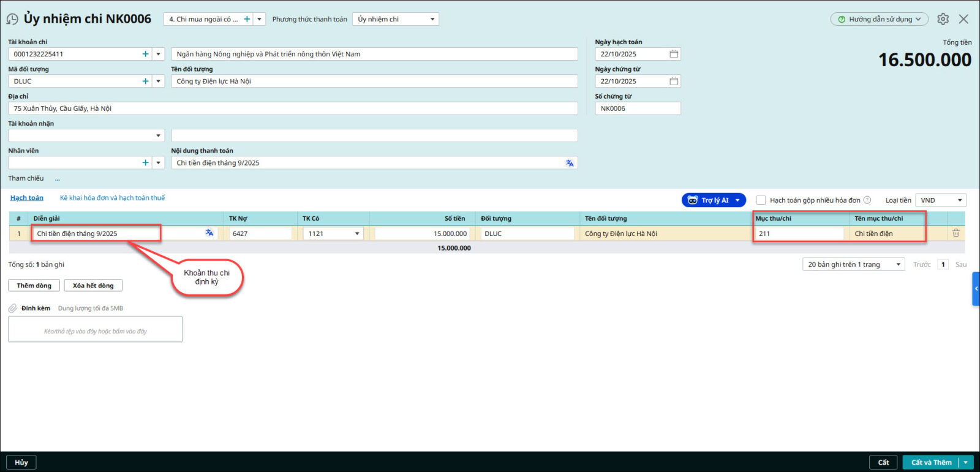Open calendar for Ngày chứng từ
The image size is (980, 472).
674,81
